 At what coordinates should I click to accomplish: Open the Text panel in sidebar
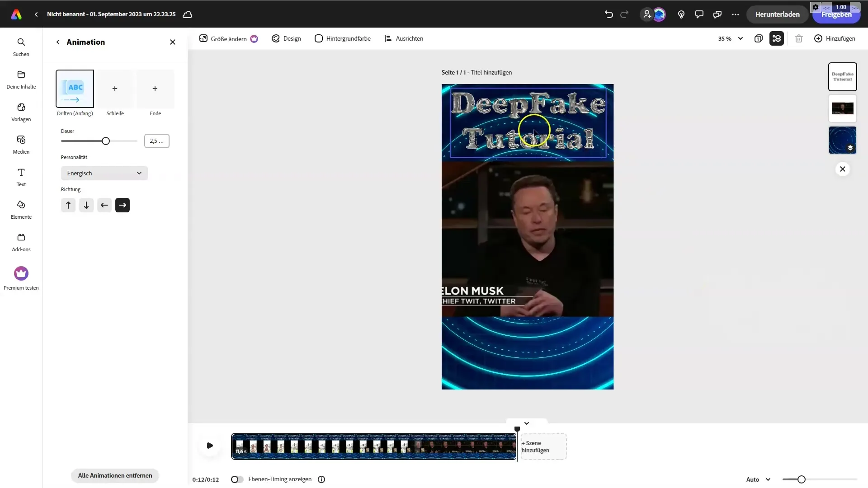coord(21,177)
